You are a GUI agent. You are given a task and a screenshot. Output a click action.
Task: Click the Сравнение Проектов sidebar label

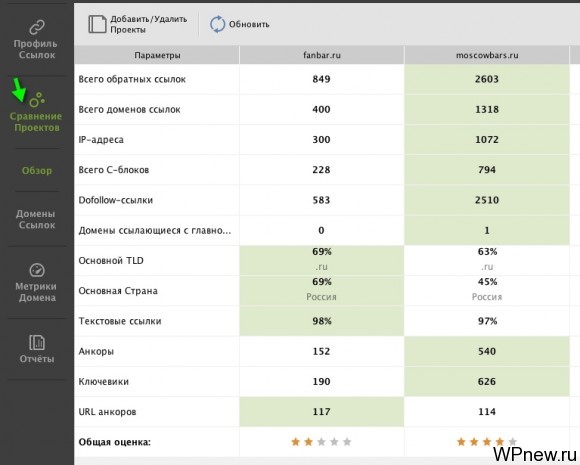coord(36,122)
